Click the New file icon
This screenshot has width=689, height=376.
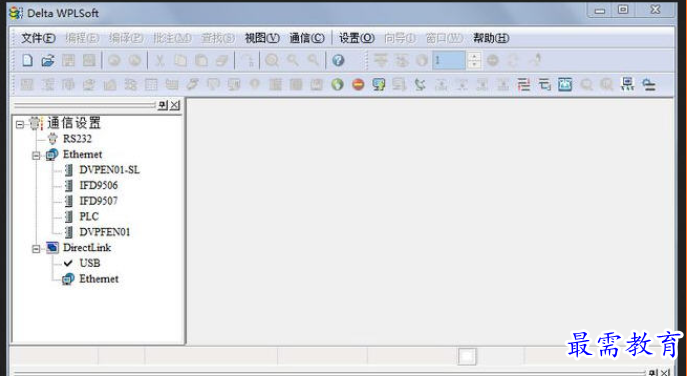pos(27,60)
